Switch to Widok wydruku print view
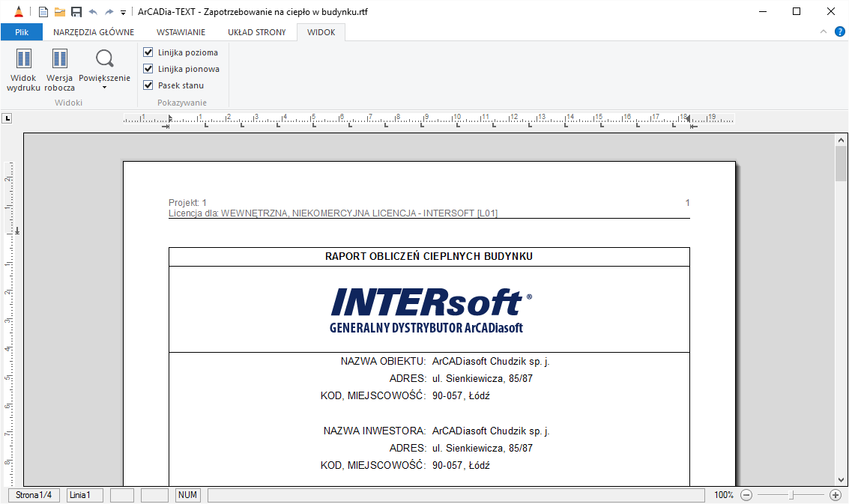The width and height of the screenshot is (849, 504). coord(23,70)
